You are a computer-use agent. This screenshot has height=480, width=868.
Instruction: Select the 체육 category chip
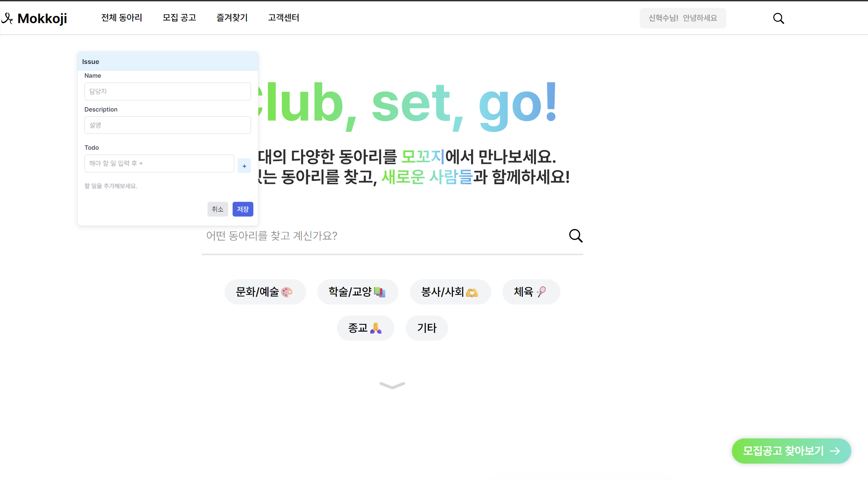pyautogui.click(x=531, y=292)
